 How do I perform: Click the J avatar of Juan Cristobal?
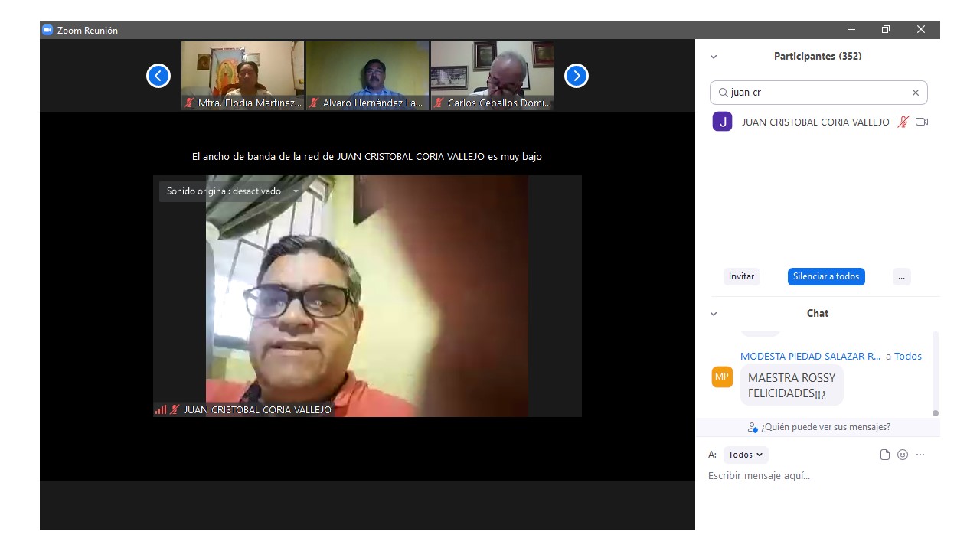(x=722, y=122)
